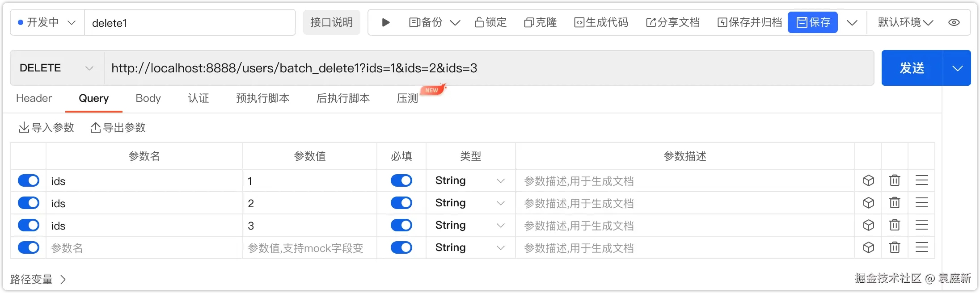980x293 pixels.
Task: Toggle enable switch on empty parameter row
Action: tap(29, 247)
